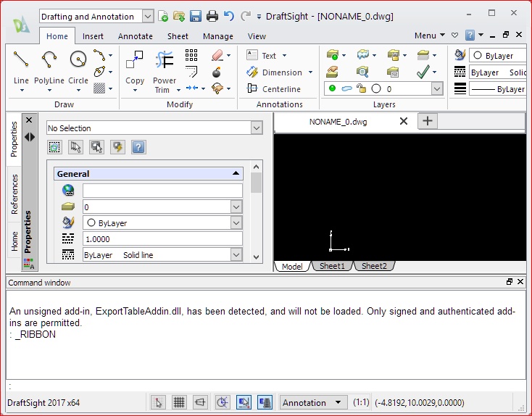Click the DraftSight application logo
This screenshot has height=416, width=532.
tap(21, 25)
